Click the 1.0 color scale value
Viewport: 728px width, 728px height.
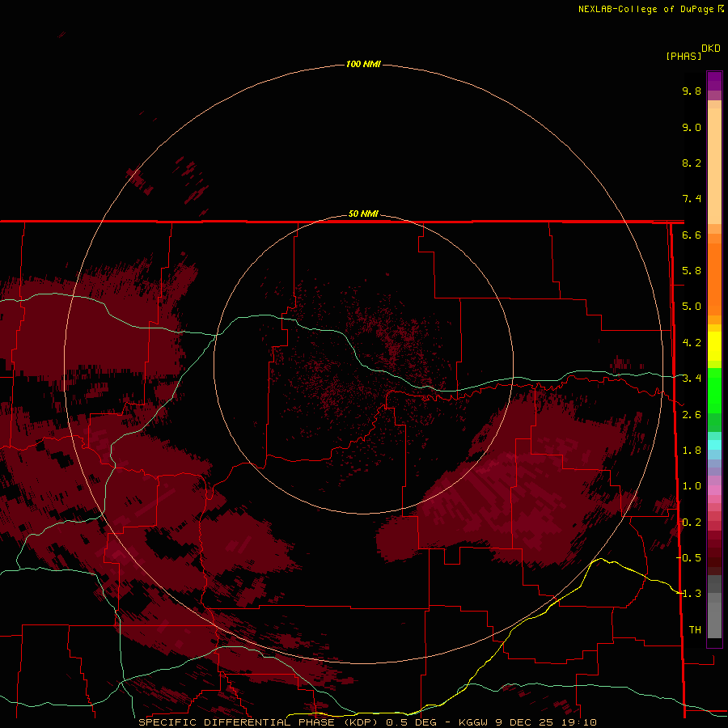(x=692, y=486)
